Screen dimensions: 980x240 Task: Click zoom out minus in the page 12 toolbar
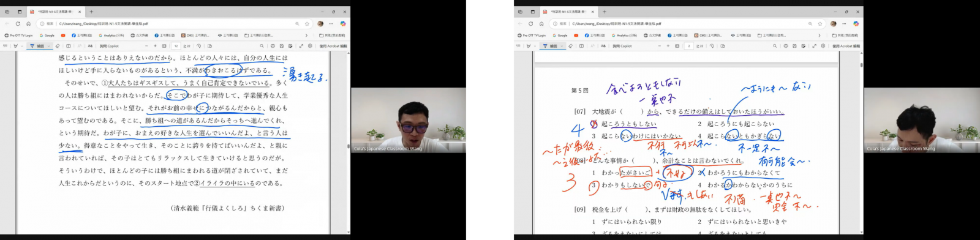click(146, 46)
